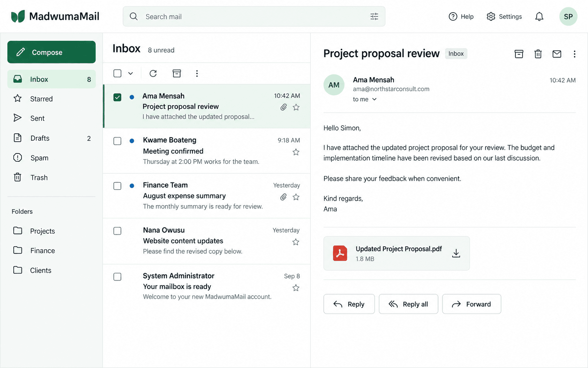The height and width of the screenshot is (368, 588).
Task: Open the Drafts folder
Action: [x=52, y=138]
